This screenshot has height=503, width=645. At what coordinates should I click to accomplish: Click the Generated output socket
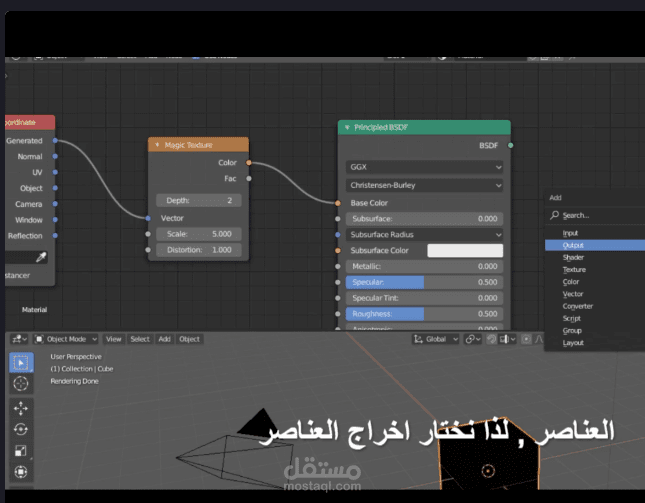pos(55,141)
